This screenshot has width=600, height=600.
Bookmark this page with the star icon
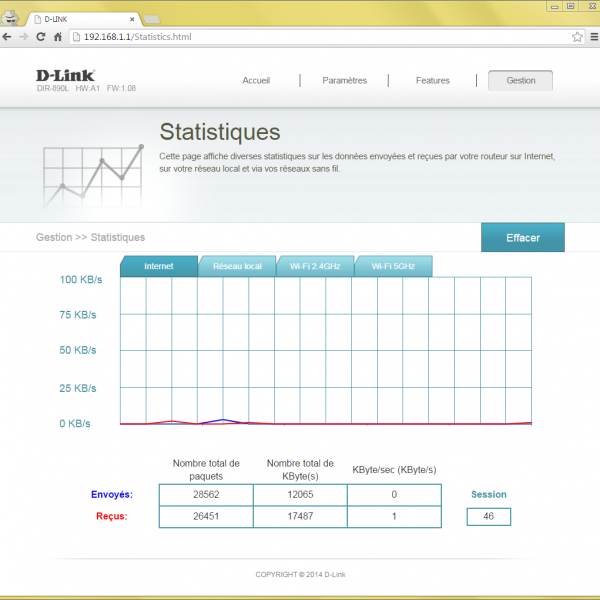tap(577, 37)
